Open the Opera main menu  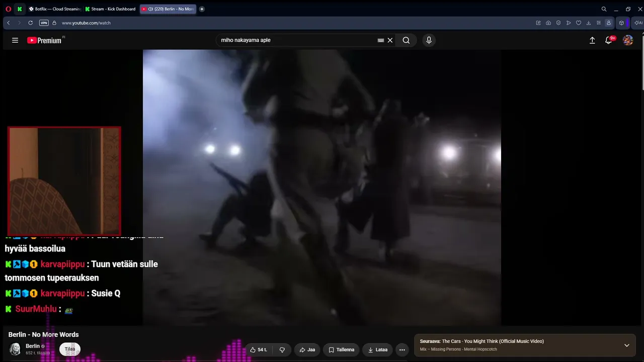pyautogui.click(x=8, y=9)
